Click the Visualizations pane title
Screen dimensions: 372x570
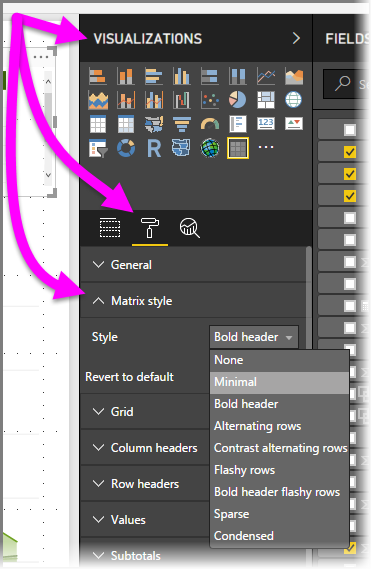coord(148,39)
